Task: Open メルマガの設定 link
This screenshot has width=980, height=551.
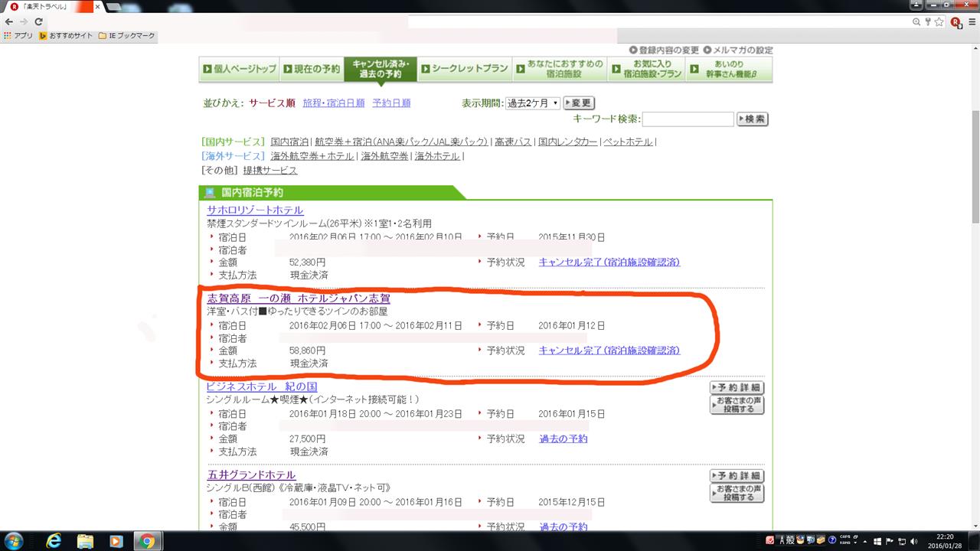Action: (x=738, y=50)
